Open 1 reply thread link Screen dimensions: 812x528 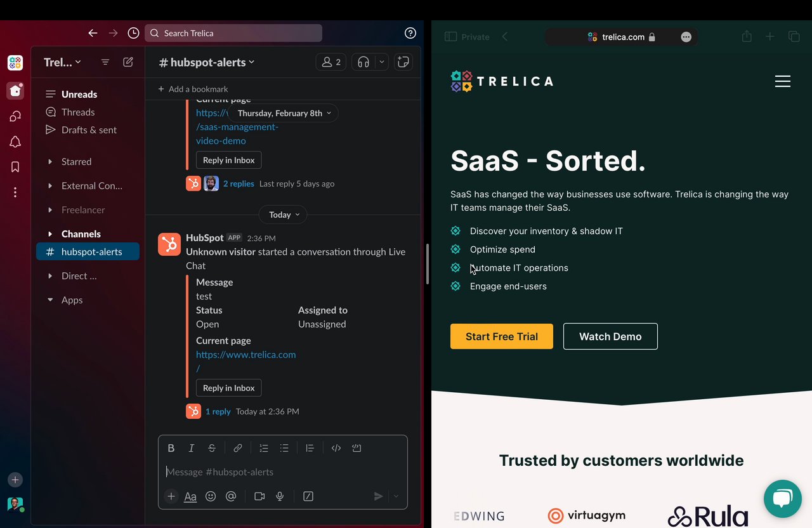tap(218, 411)
